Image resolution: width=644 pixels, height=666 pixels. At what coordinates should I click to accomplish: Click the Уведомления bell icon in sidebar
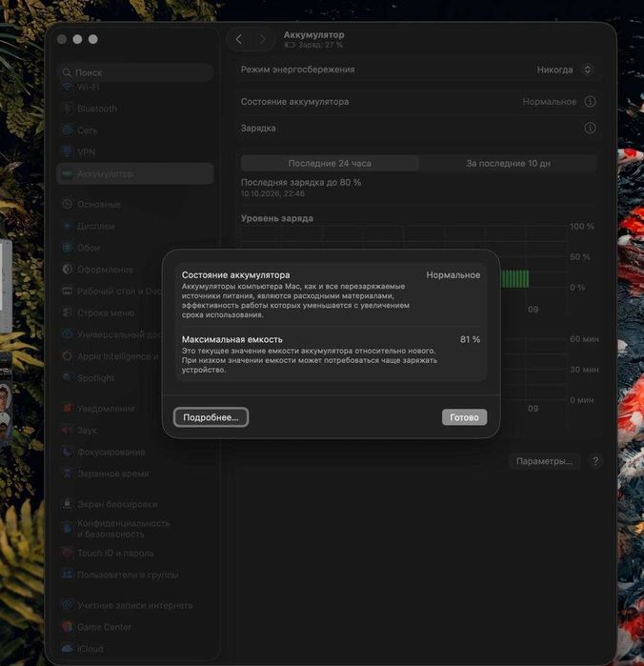(67, 408)
